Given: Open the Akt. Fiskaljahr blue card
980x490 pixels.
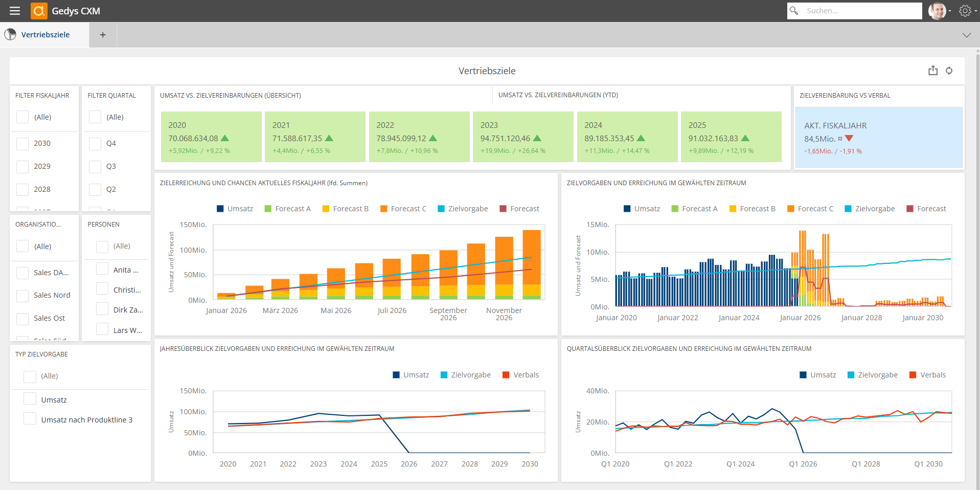Looking at the screenshot, I should pos(879,137).
